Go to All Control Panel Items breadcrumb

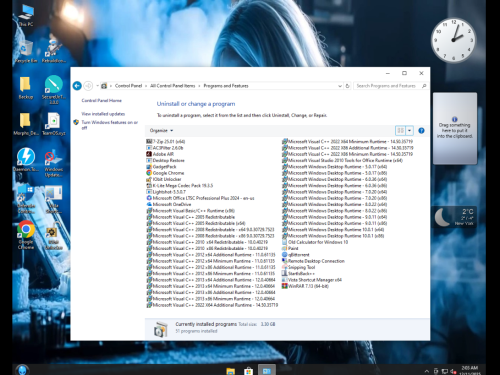(x=172, y=86)
